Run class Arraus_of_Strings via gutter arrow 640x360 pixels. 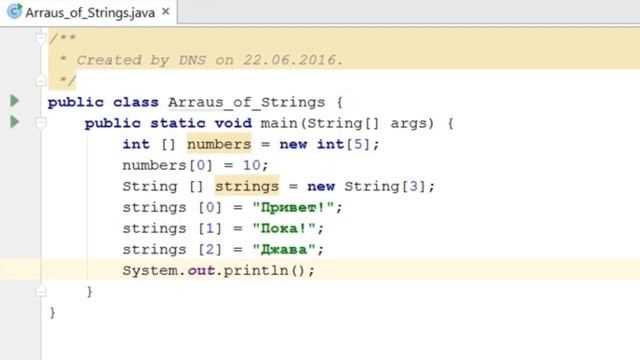[15, 100]
